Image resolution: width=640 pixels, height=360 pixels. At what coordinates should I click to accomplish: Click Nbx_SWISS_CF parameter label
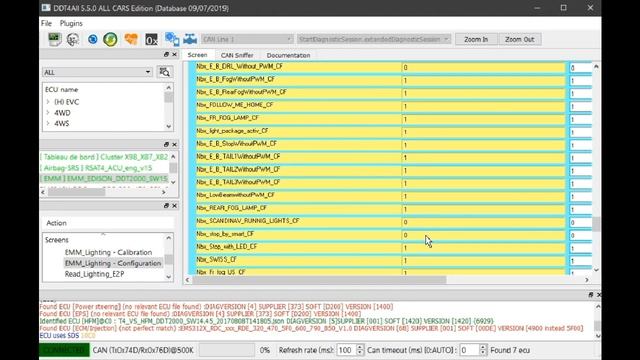tap(216, 260)
